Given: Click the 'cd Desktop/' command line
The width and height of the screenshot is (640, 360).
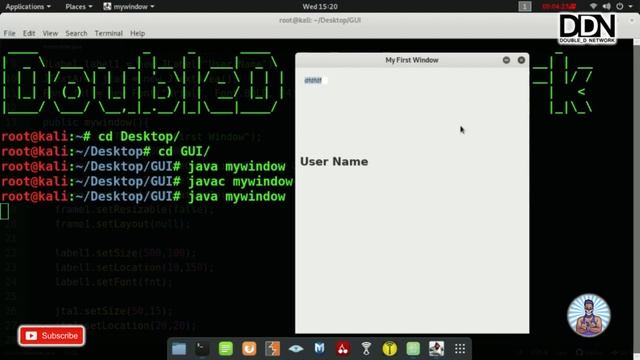Looking at the screenshot, I should pyautogui.click(x=91, y=136).
